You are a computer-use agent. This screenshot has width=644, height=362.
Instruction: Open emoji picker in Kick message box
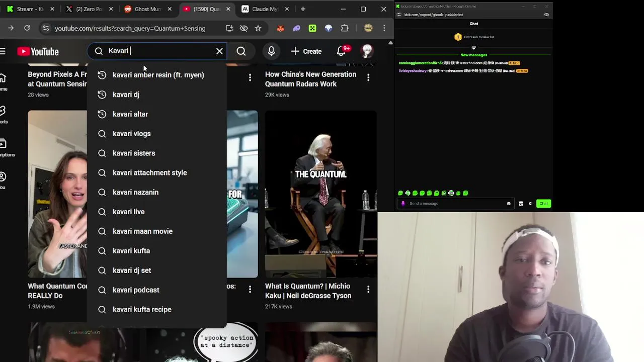pos(509,204)
